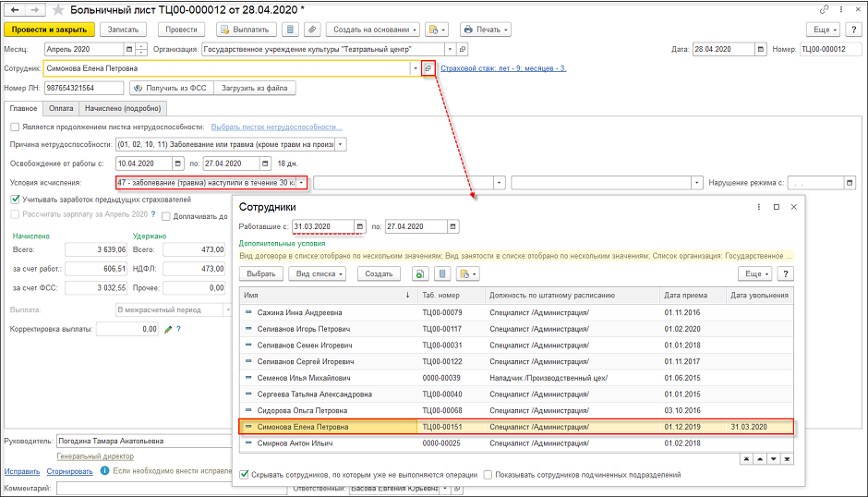The image size is (868, 497).
Task: Click the back navigation arrow
Action: tap(13, 9)
